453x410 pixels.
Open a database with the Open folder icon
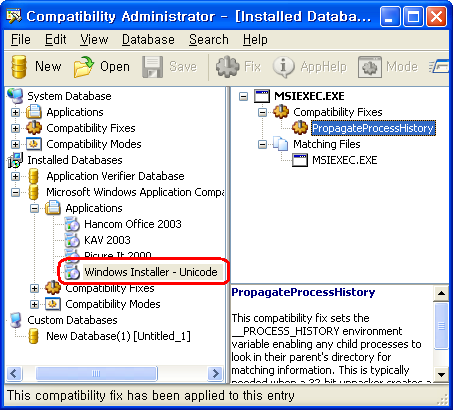pyautogui.click(x=83, y=67)
